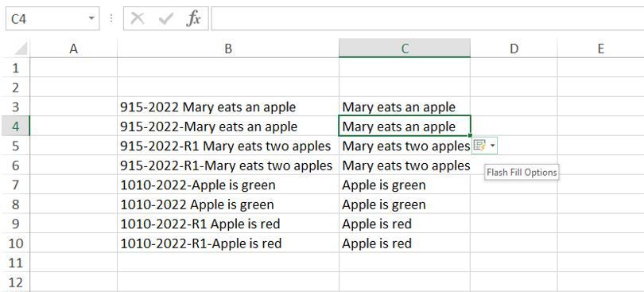Click inside the Name Box showing C4
This screenshot has width=644, height=292.
click(x=45, y=18)
